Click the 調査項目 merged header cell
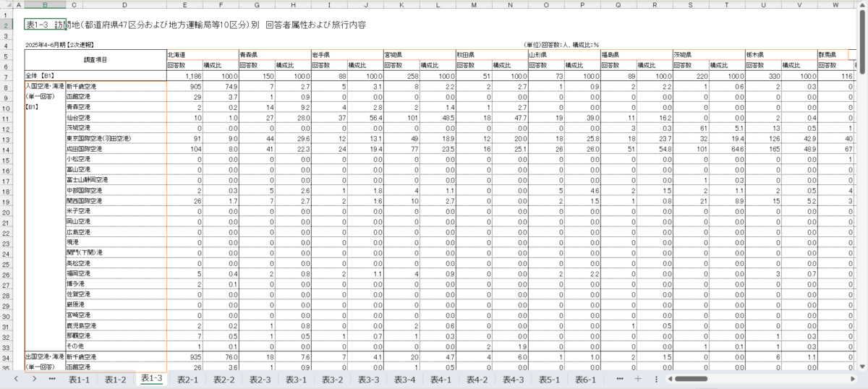The image size is (868, 389). pyautogui.click(x=95, y=59)
